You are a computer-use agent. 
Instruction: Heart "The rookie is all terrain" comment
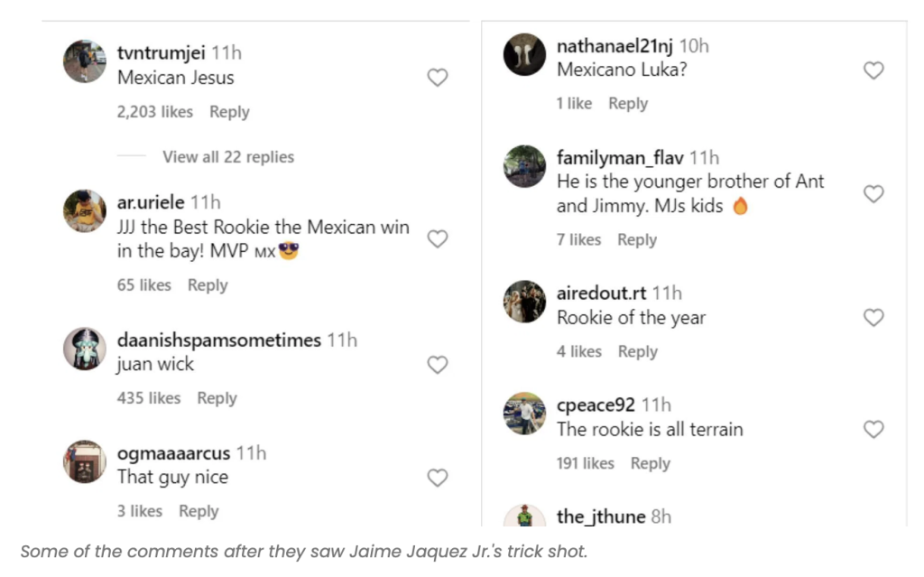tap(873, 430)
